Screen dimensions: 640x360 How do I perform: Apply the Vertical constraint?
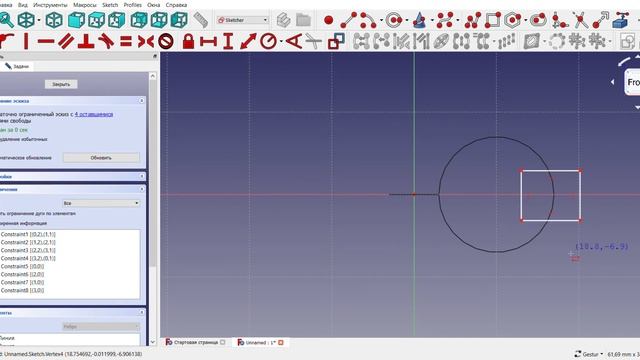[x=26, y=41]
